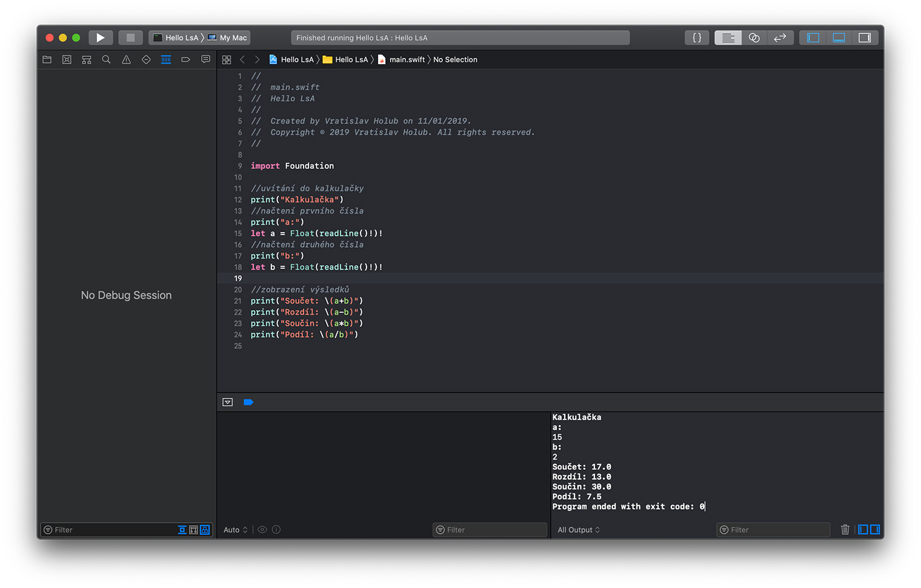Clear the console with the trash icon
Image resolution: width=921 pixels, height=588 pixels.
pos(845,529)
